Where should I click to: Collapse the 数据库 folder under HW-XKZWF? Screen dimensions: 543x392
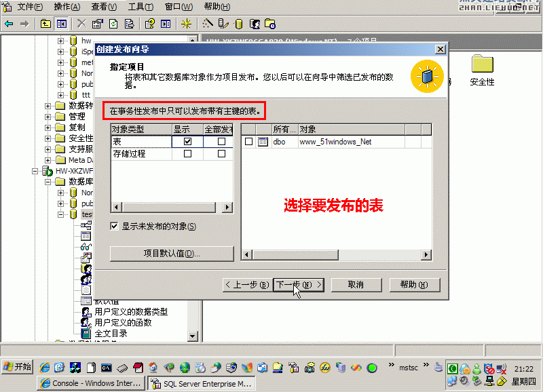[x=48, y=182]
